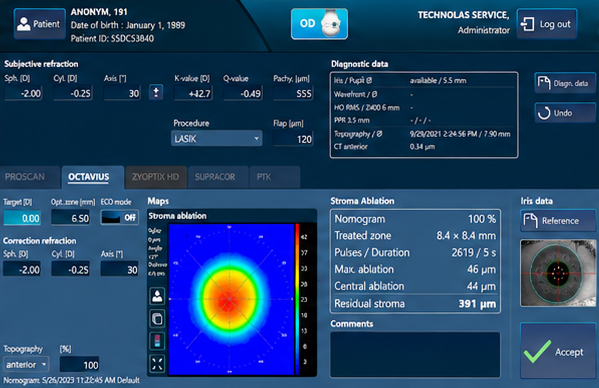The image size is (599, 388).
Task: Switch eye using the OD eye button
Action: click(x=319, y=24)
